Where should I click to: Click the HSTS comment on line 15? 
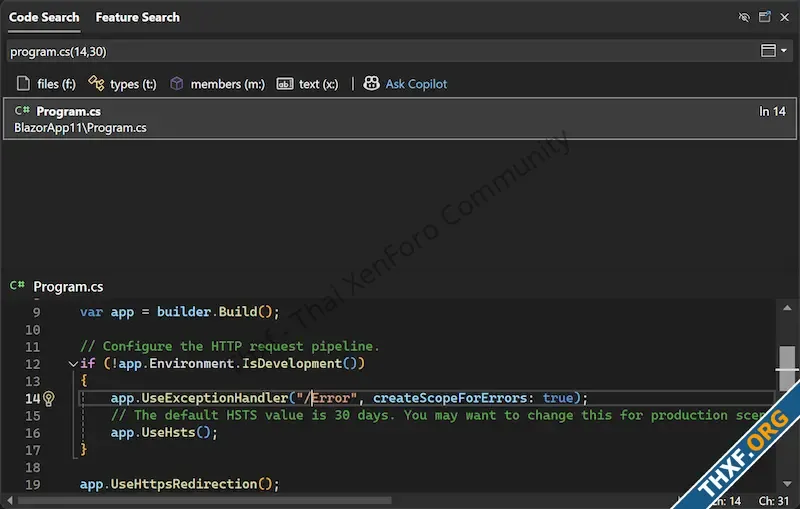point(439,415)
